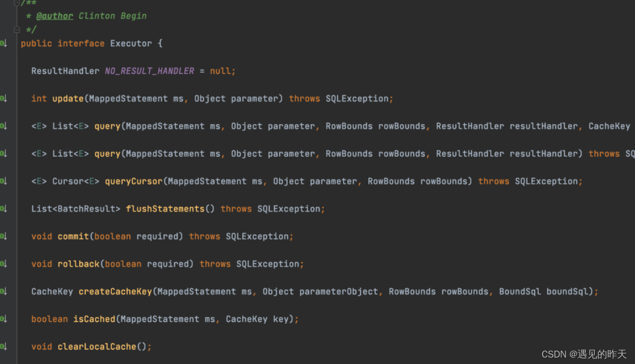Click the gutter icon beside clearLocalCache method
This screenshot has height=364, width=635.
tap(3, 347)
